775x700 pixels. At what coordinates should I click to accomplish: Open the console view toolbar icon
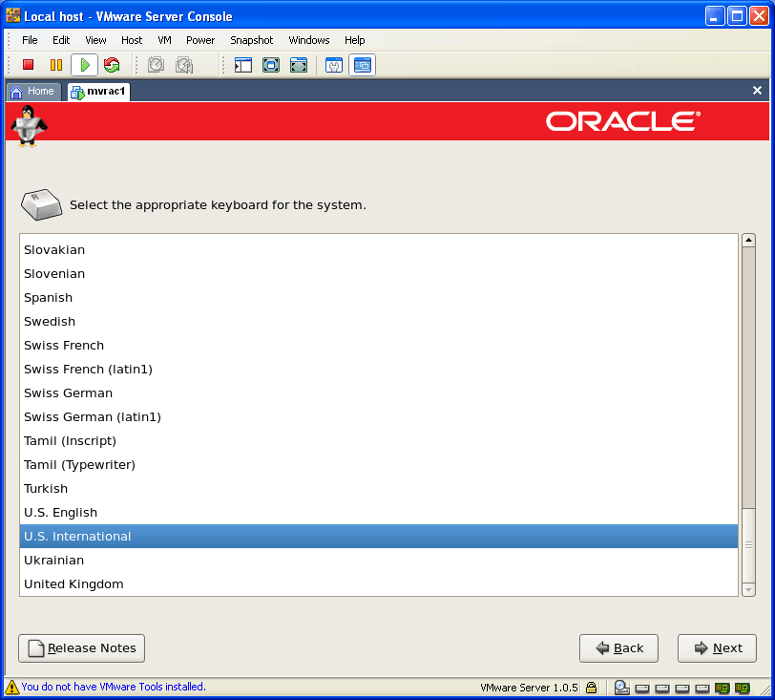click(362, 65)
